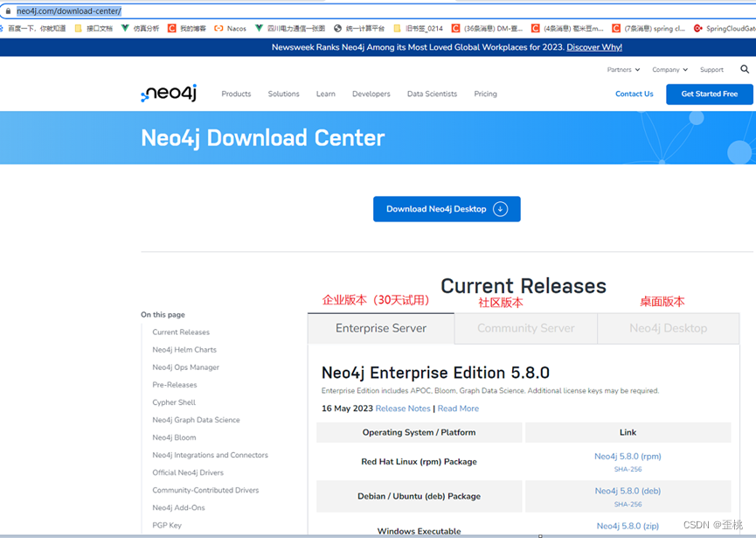The image size is (756, 538).
Task: Jump to Community-Contributed Drivers section
Action: 205,490
